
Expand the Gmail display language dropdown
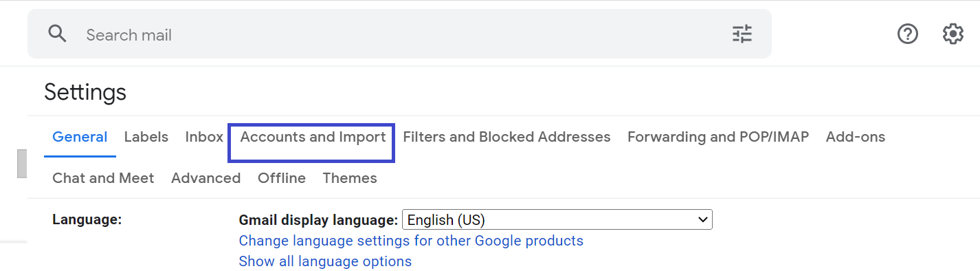557,220
